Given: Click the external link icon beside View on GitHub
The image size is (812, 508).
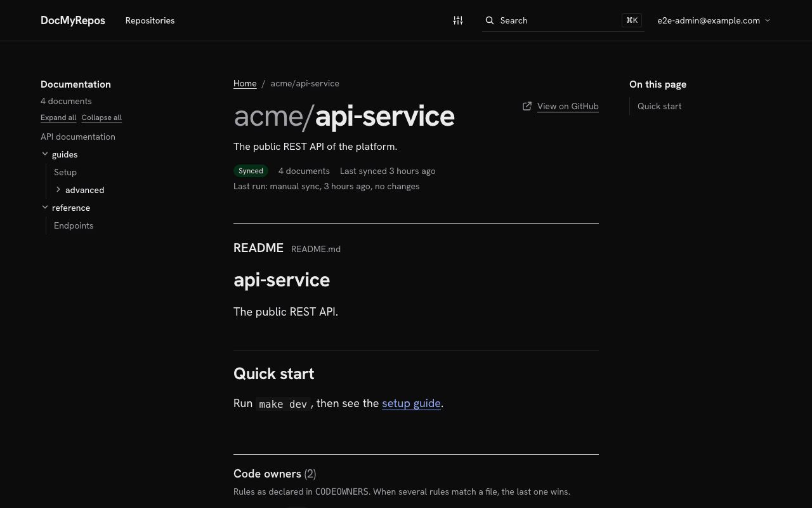Looking at the screenshot, I should click(527, 106).
